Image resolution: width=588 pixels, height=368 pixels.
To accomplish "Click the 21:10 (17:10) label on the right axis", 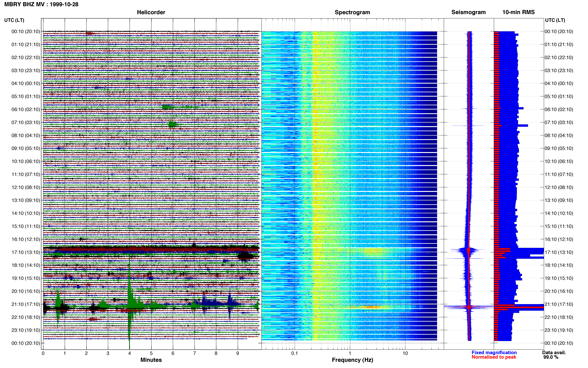I will (559, 304).
